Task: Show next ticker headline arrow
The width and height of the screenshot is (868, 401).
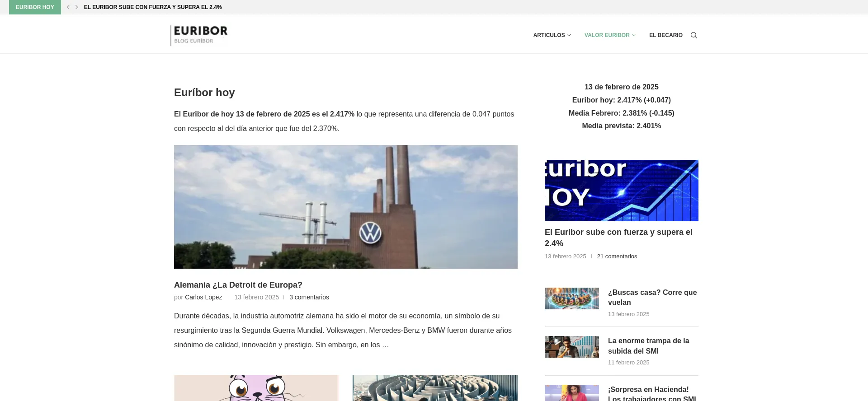Action: (x=76, y=7)
